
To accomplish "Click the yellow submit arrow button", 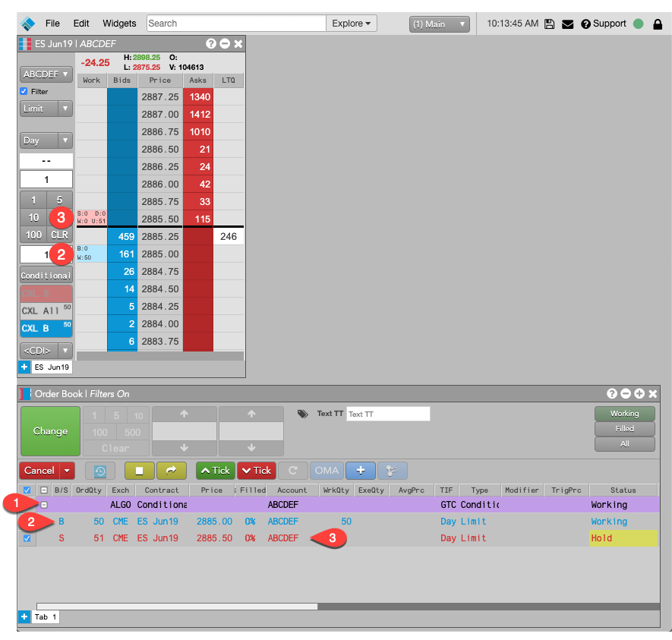I will point(172,471).
